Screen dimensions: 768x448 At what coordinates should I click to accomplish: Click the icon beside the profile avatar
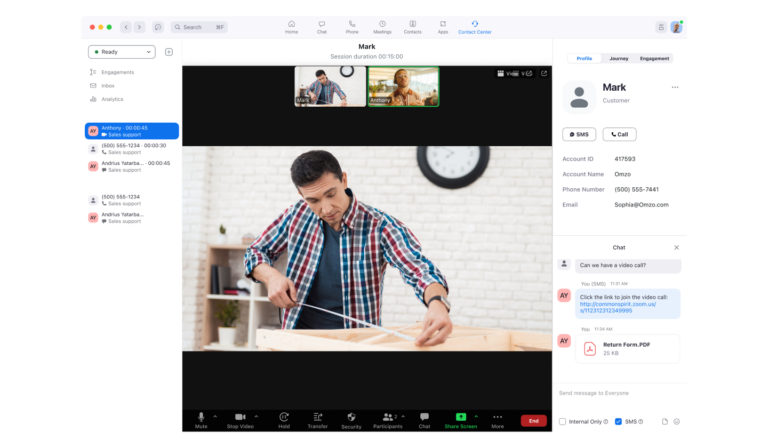click(x=661, y=27)
